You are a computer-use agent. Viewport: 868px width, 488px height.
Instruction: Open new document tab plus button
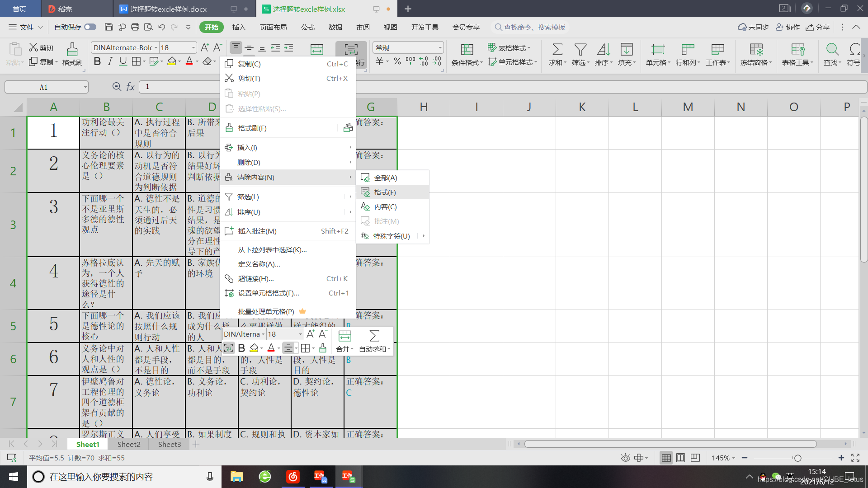tap(408, 9)
